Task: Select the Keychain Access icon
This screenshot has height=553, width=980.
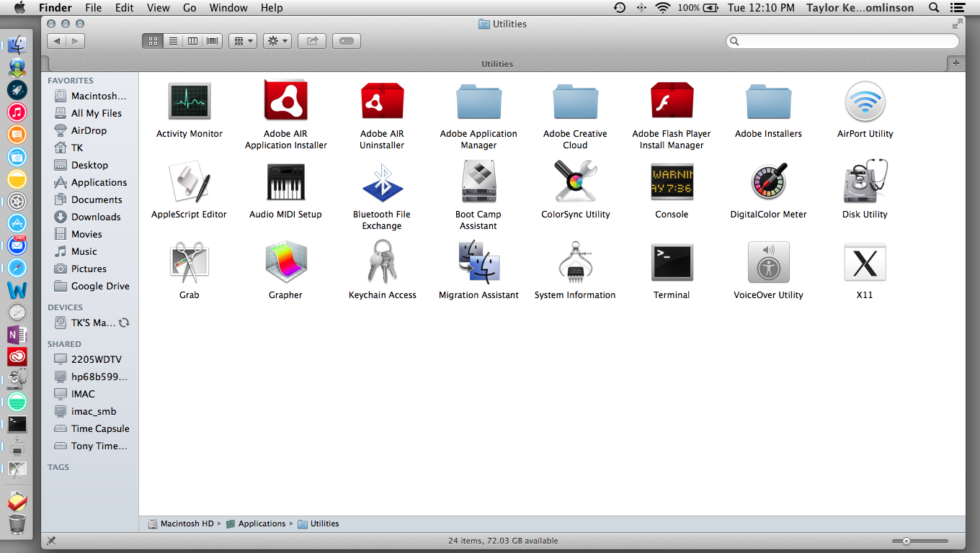Action: pyautogui.click(x=382, y=261)
